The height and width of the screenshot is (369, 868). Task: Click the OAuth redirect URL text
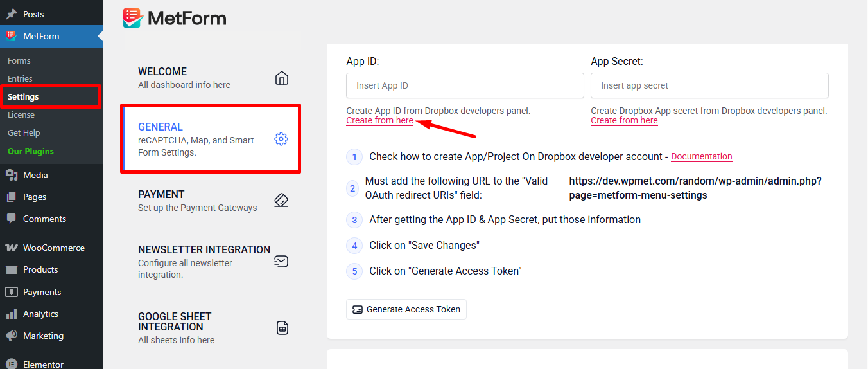click(x=695, y=188)
